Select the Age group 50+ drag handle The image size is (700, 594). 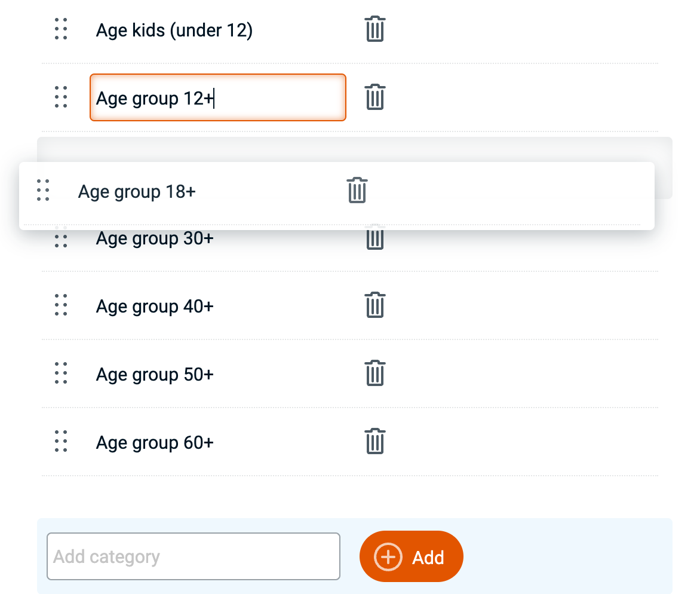[61, 373]
